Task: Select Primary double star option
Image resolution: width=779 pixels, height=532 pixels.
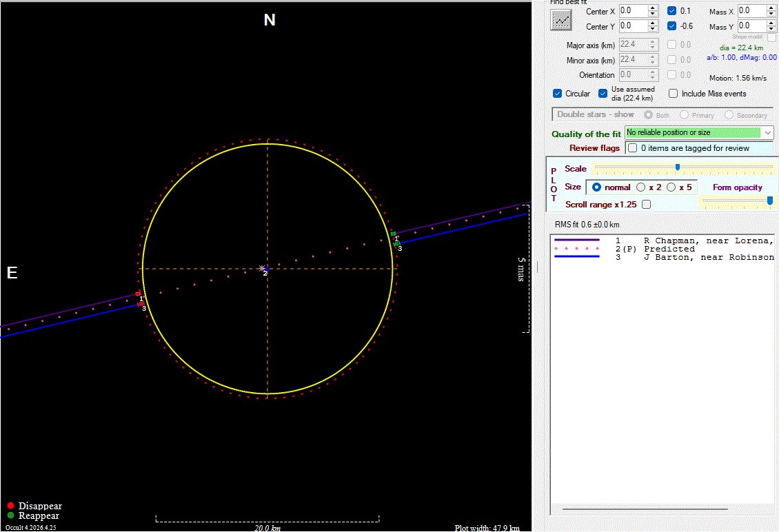Action: [684, 115]
